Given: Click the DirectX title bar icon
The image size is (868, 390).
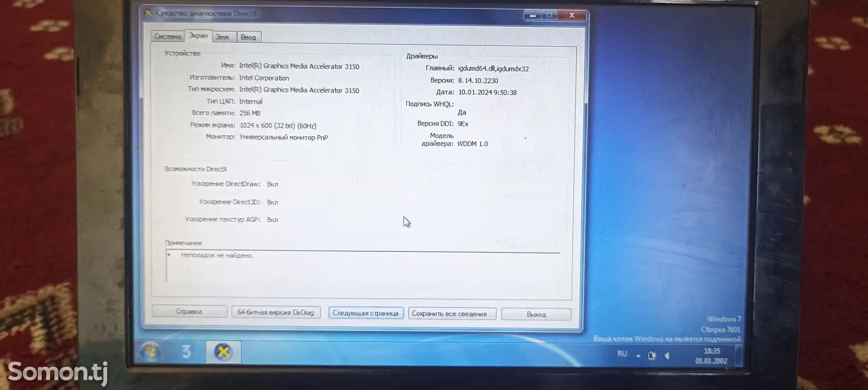Looking at the screenshot, I should point(148,13).
